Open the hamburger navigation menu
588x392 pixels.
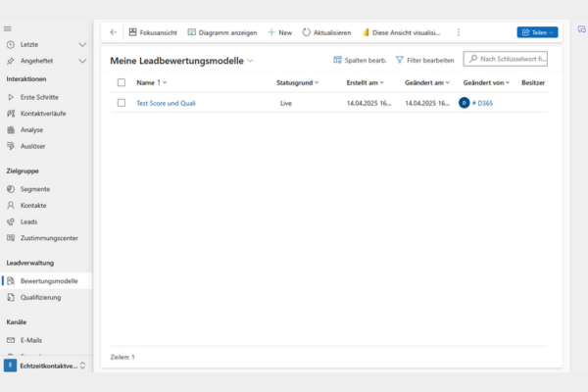tap(8, 28)
